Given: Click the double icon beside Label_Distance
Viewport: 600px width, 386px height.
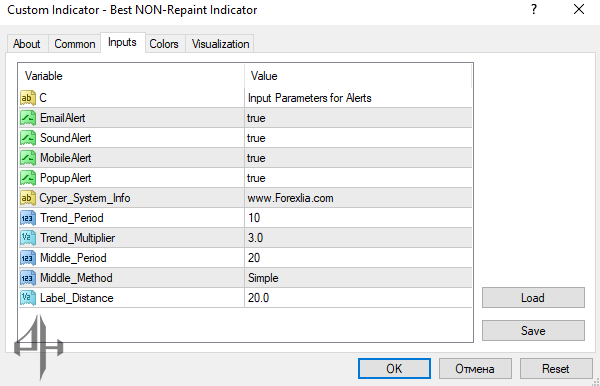Looking at the screenshot, I should [x=28, y=298].
